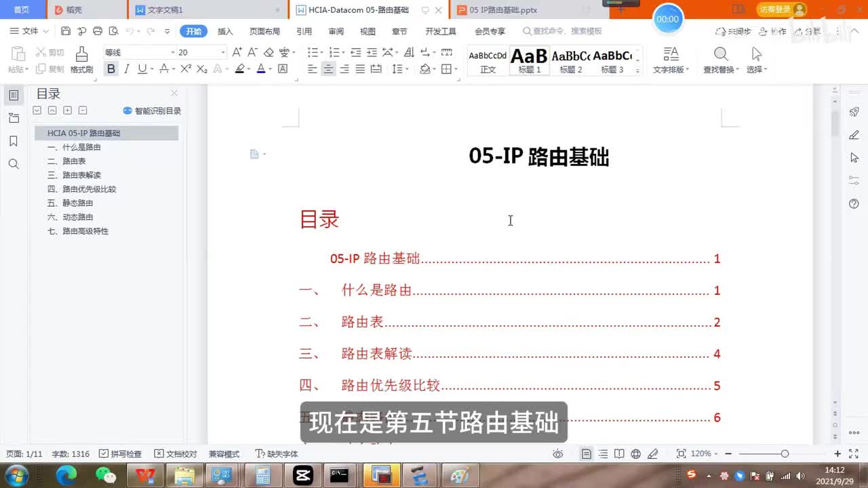Screen dimensions: 868x488
Task: Click the Save icon in quick access toolbar
Action: coord(66,31)
